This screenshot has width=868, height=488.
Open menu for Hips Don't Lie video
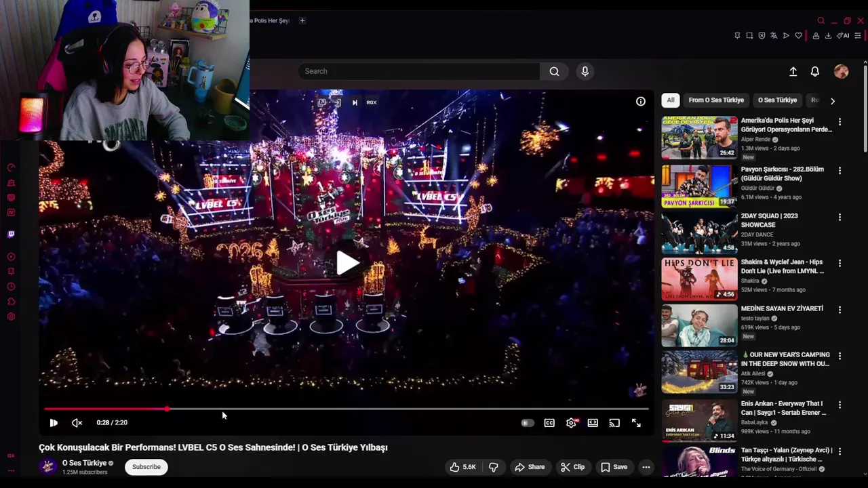click(x=840, y=264)
